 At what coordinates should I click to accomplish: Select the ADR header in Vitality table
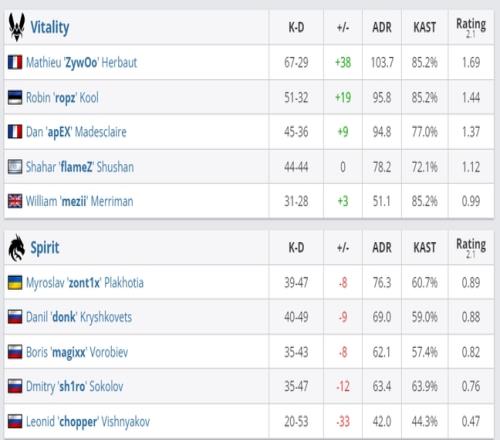click(x=382, y=27)
